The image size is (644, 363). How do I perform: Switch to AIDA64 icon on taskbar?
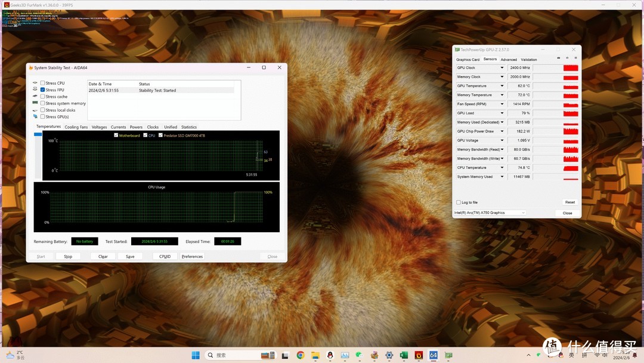pos(434,355)
